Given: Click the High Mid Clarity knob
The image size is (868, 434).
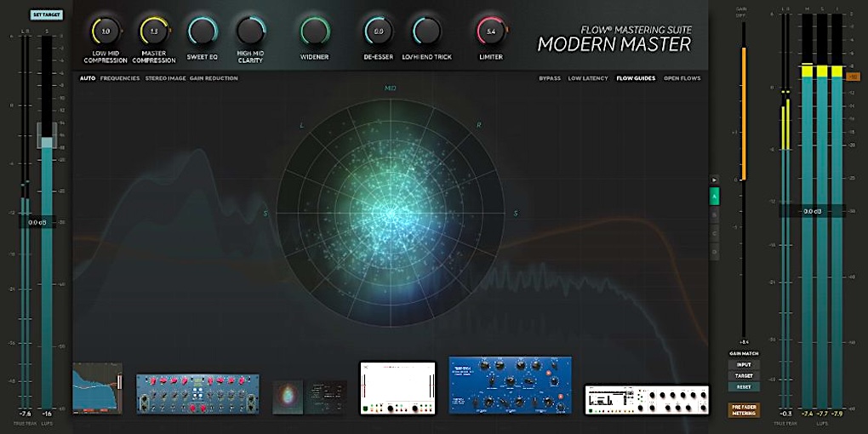Looking at the screenshot, I should pyautogui.click(x=251, y=31).
